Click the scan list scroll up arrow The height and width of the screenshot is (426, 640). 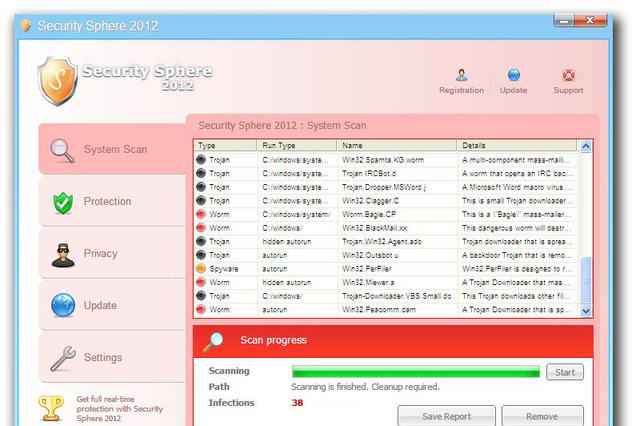click(586, 146)
